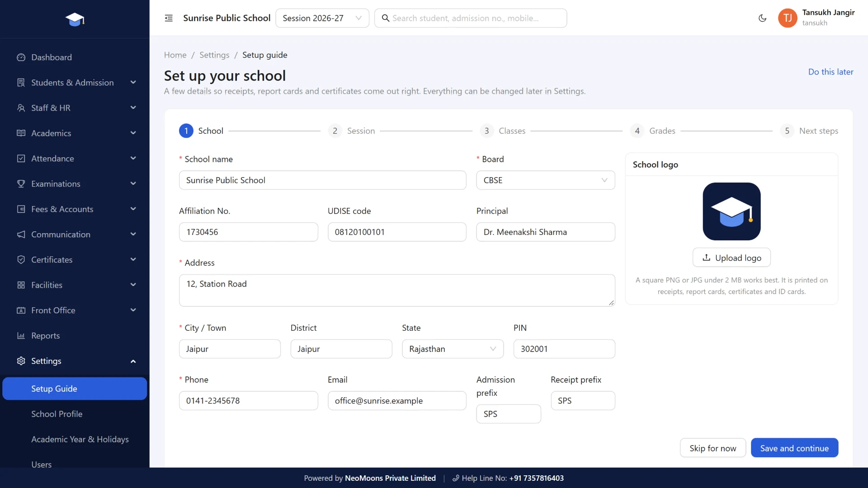This screenshot has width=868, height=488.
Task: Click the Communication megaphone icon
Action: (x=21, y=235)
